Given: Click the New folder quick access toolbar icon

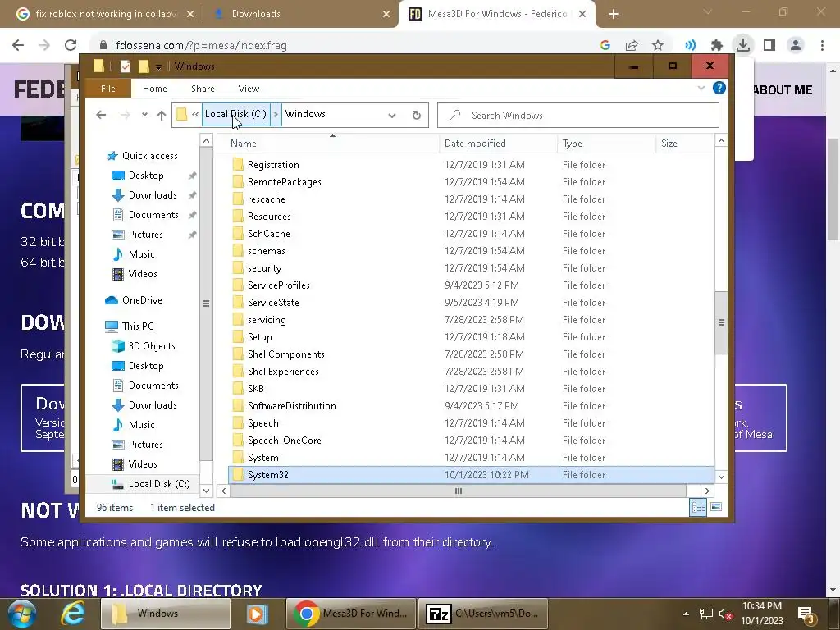Looking at the screenshot, I should point(143,66).
